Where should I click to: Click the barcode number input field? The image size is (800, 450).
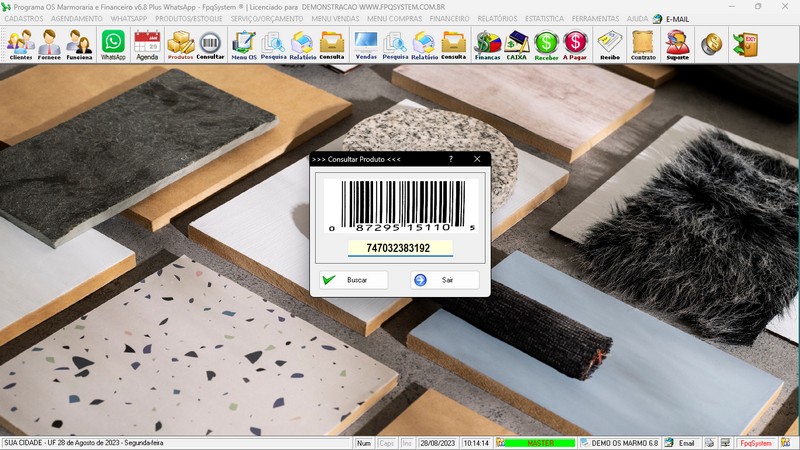tap(399, 248)
